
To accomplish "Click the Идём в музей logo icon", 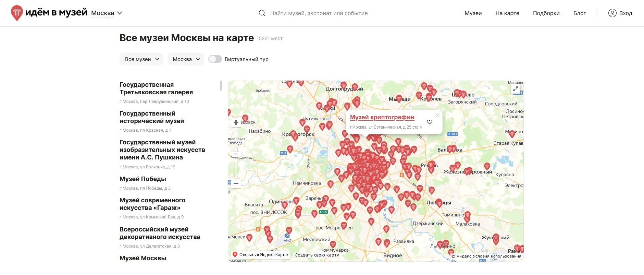I will 17,13.
